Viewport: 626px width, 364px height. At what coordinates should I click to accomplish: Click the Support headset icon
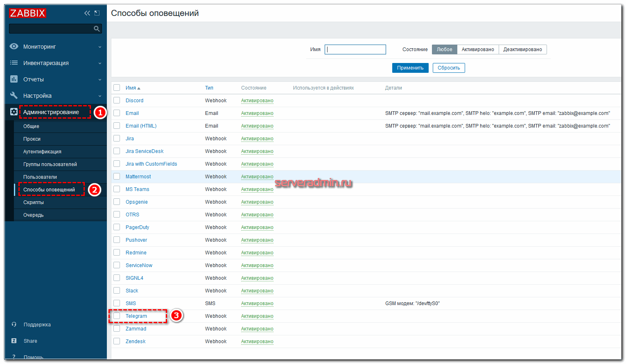tap(14, 325)
